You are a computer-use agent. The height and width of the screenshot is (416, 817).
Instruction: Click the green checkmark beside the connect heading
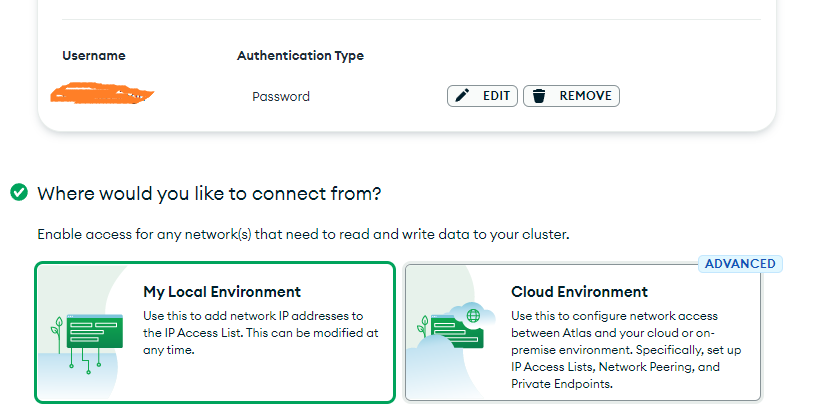coord(18,192)
